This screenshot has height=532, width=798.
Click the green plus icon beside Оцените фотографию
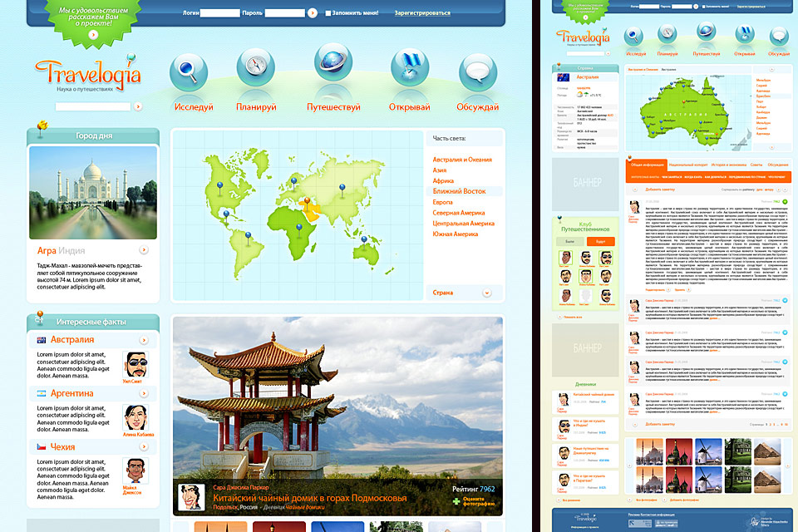[x=456, y=501]
